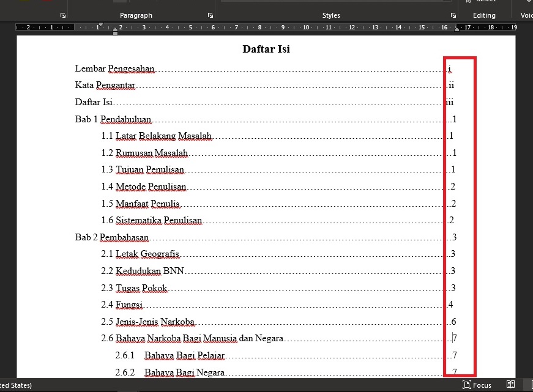533x392 pixels.
Task: Click the horizontal ruler at mark 10
Action: (306, 27)
